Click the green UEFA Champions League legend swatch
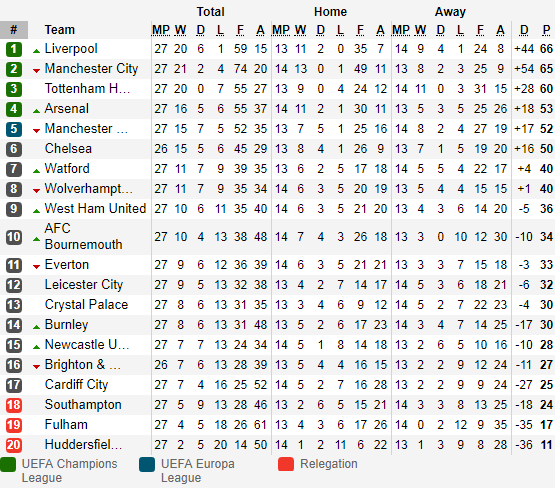The image size is (555, 488). pos(8,464)
